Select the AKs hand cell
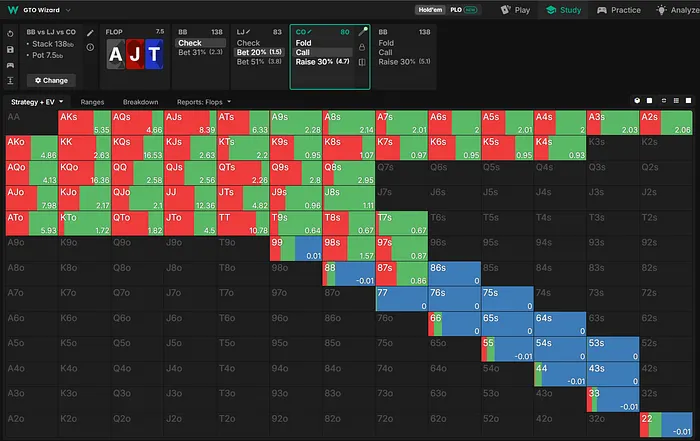700x441 pixels. coord(84,123)
